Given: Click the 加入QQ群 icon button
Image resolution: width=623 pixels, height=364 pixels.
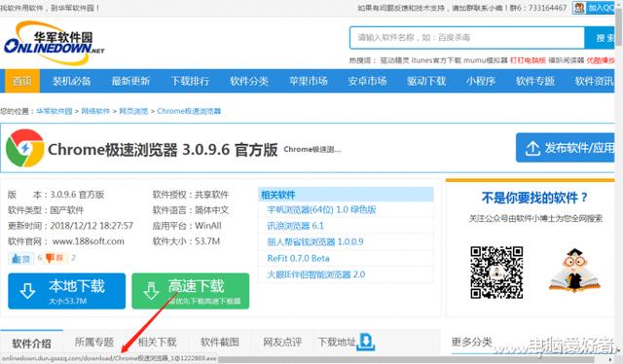Looking at the screenshot, I should click(x=594, y=8).
